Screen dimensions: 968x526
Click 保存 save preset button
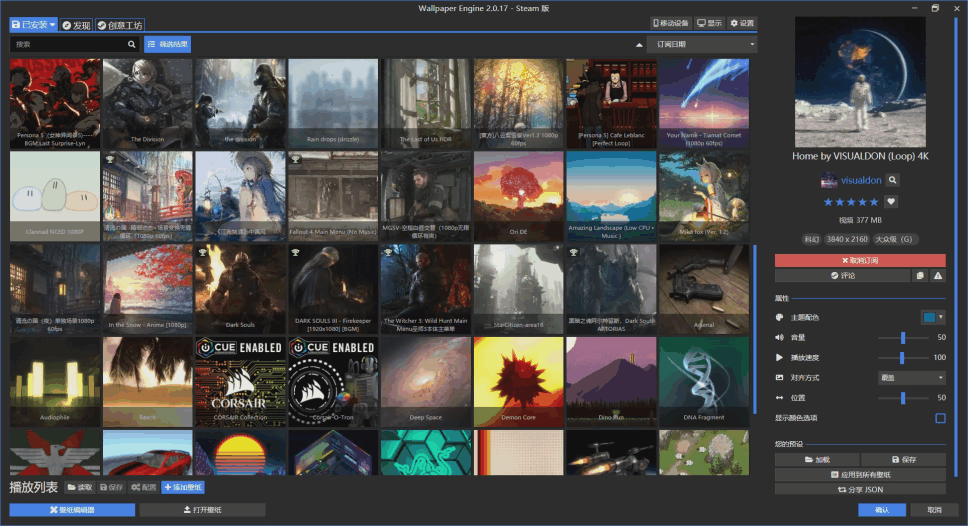coord(903,460)
